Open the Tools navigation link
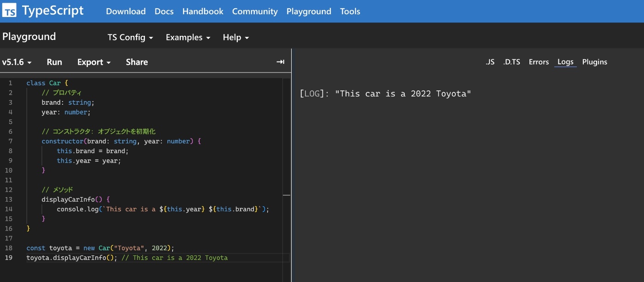 pos(350,11)
